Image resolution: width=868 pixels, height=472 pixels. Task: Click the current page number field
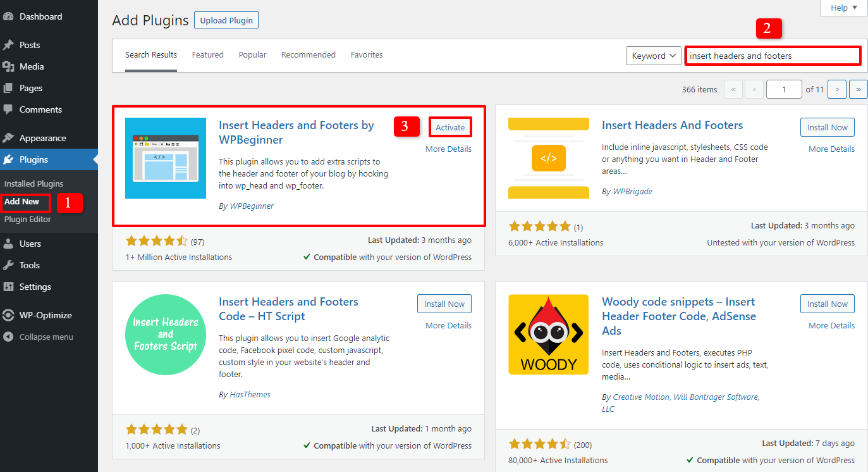coord(784,89)
